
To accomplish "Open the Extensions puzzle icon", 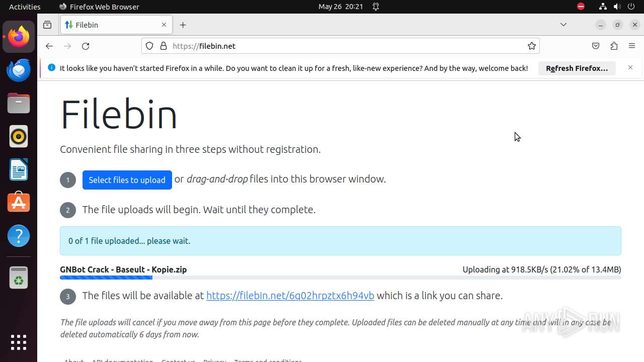I will (x=614, y=46).
